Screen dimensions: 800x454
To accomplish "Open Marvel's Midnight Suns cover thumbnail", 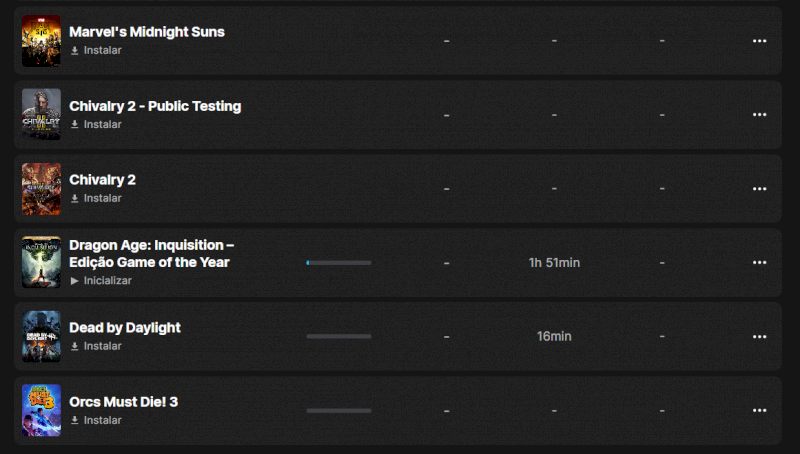I will pos(41,41).
